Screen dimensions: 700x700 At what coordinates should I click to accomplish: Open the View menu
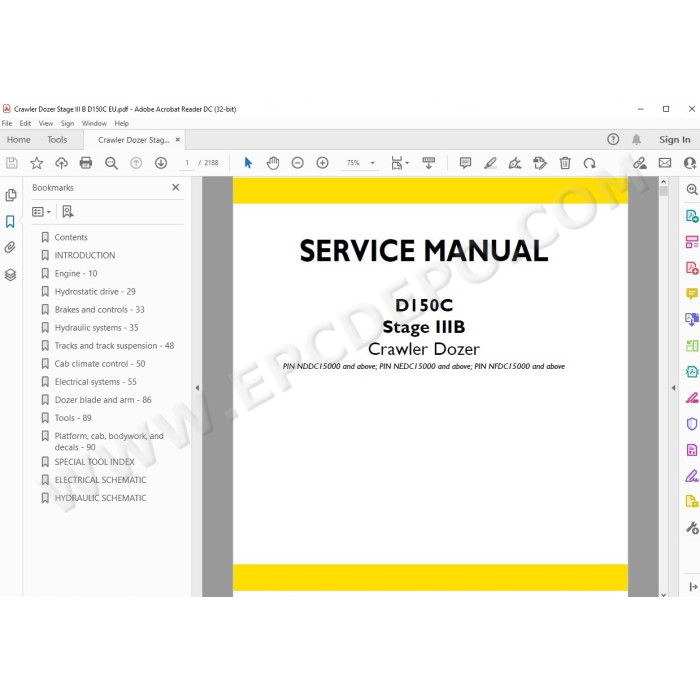click(46, 123)
